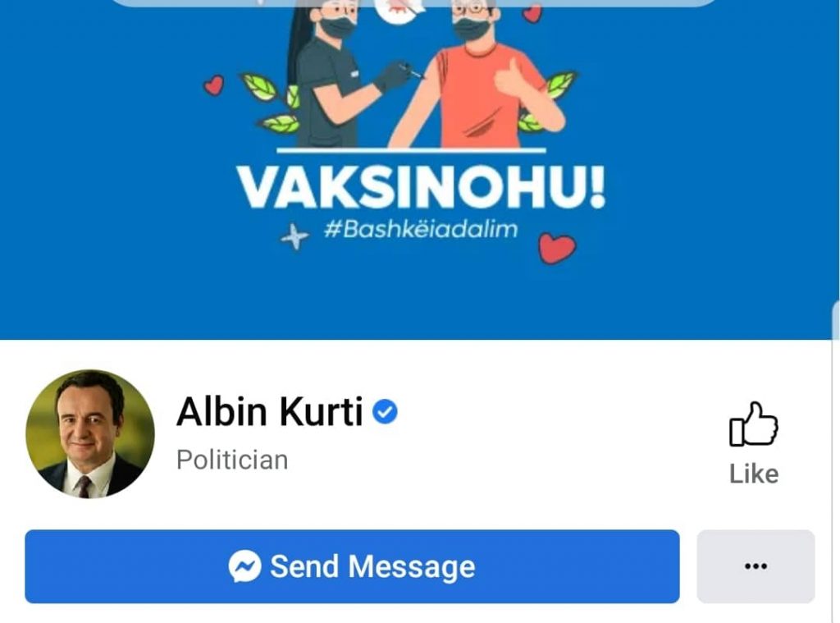The width and height of the screenshot is (840, 623).
Task: Tap the Like label under the thumbs-up
Action: [x=754, y=474]
